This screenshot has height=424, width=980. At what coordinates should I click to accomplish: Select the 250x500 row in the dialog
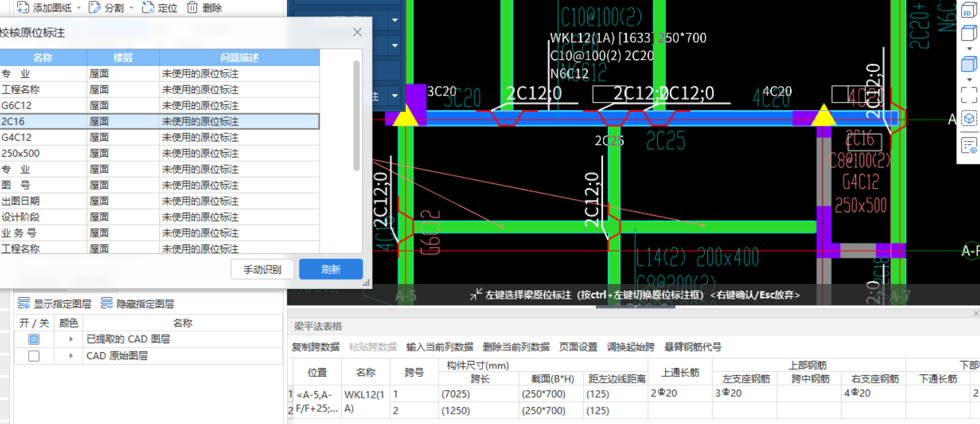click(x=159, y=153)
